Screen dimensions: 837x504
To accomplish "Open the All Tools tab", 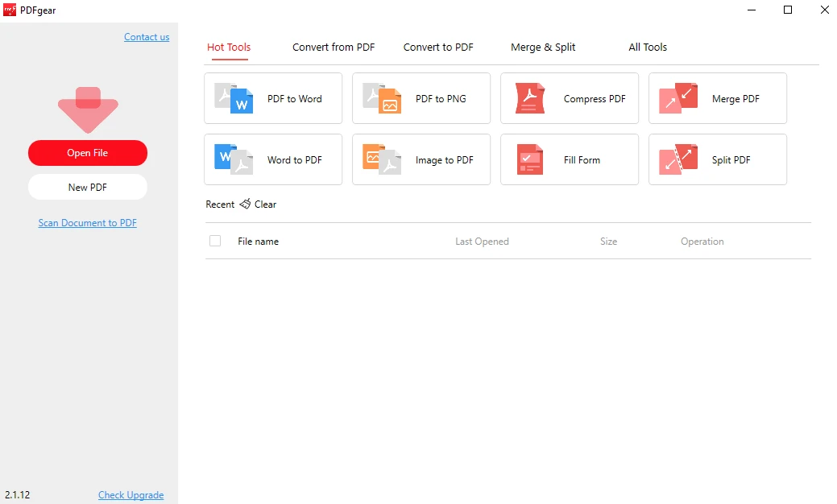I will click(648, 47).
